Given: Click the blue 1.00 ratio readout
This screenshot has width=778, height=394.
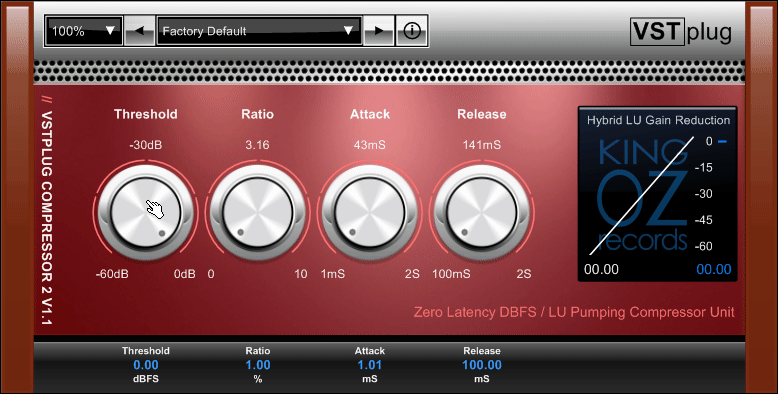Looking at the screenshot, I should pyautogui.click(x=258, y=365).
